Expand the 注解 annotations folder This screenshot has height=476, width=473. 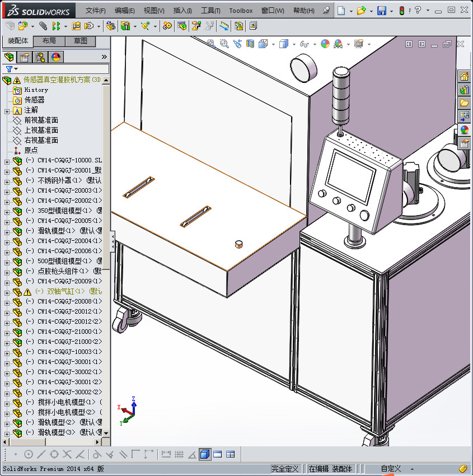pos(7,111)
